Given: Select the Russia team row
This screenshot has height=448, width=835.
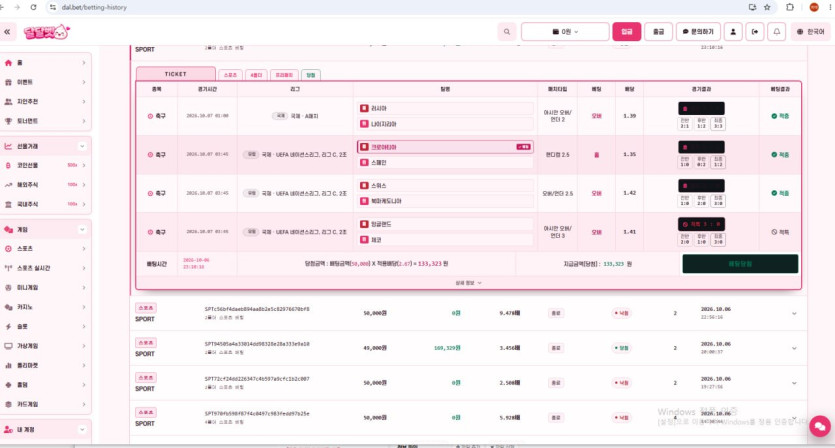Looking at the screenshot, I should pyautogui.click(x=445, y=108).
